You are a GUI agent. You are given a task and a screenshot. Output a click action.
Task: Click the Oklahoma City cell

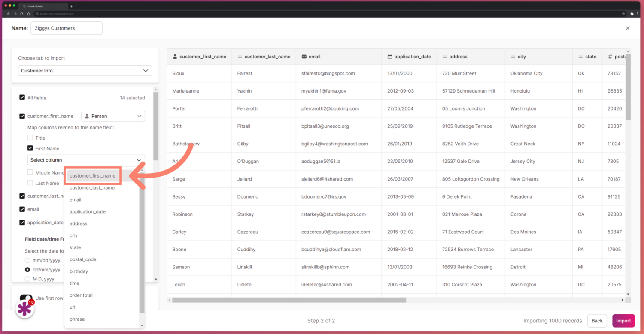(539, 73)
